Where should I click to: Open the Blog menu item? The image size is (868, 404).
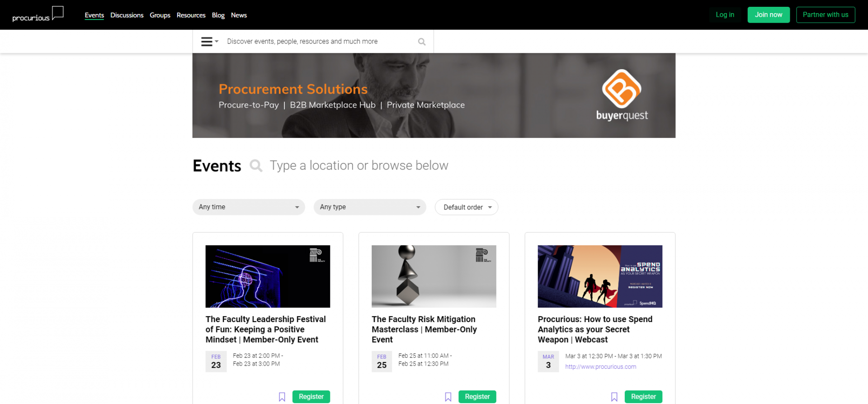(x=218, y=15)
